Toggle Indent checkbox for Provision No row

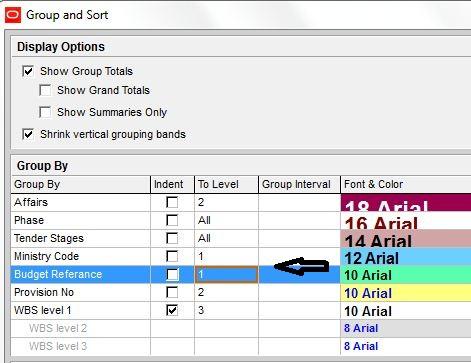(172, 292)
